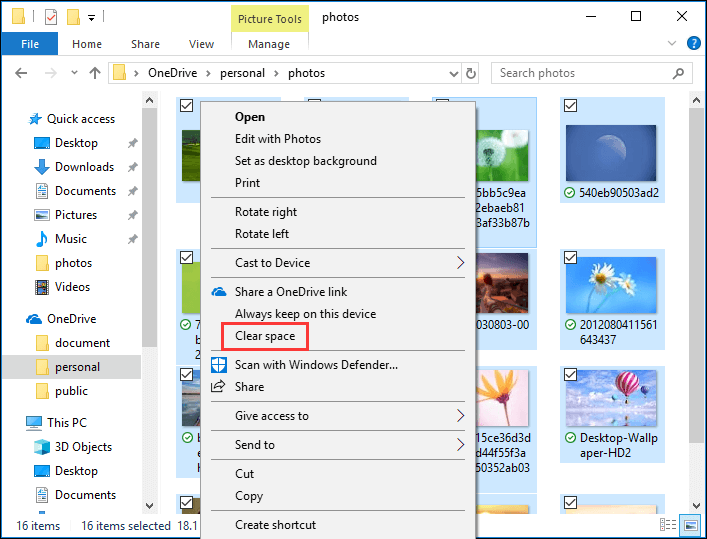Select the hot air balloon thumbnail
Screen dimensions: 707x539
(611, 398)
